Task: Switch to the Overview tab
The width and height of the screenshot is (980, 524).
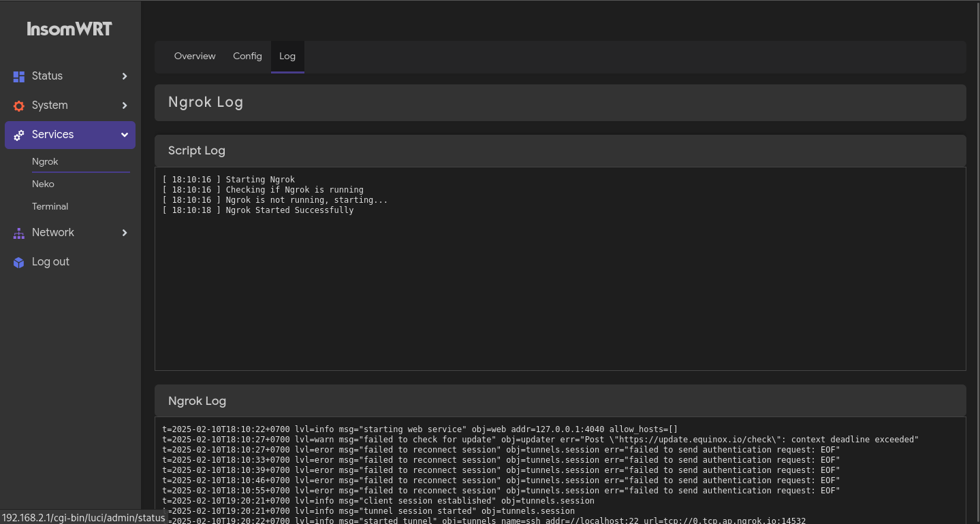Action: (x=195, y=56)
